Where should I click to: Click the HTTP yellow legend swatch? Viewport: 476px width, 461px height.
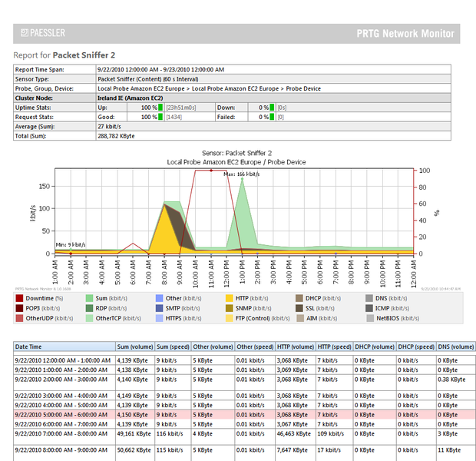[230, 298]
